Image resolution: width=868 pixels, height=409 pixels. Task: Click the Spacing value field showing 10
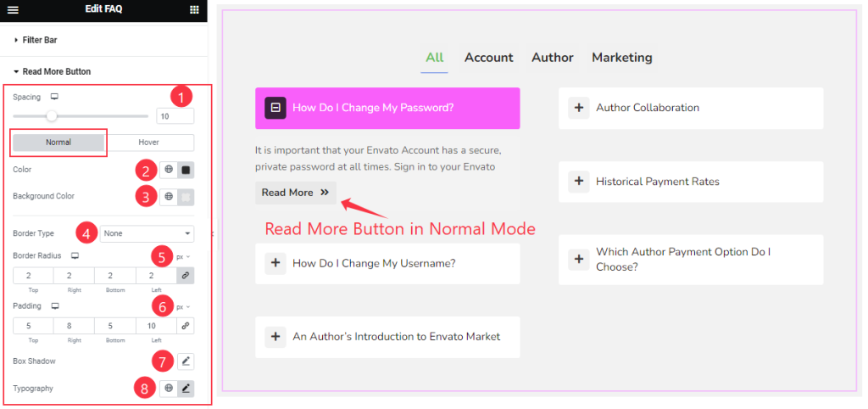(175, 116)
